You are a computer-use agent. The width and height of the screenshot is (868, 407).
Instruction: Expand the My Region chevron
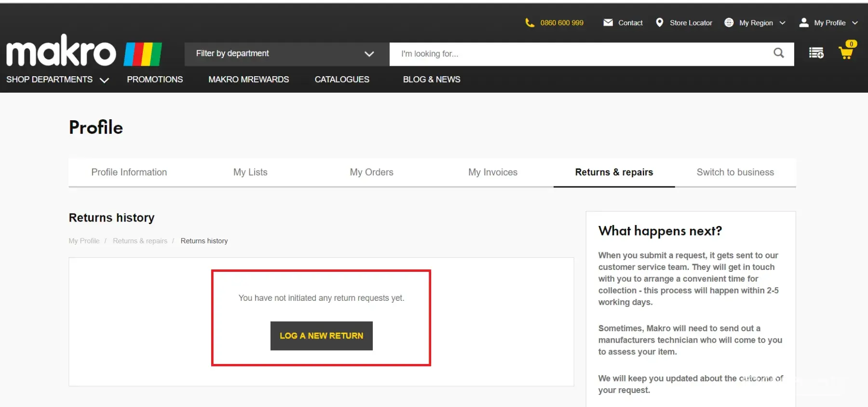(x=782, y=23)
